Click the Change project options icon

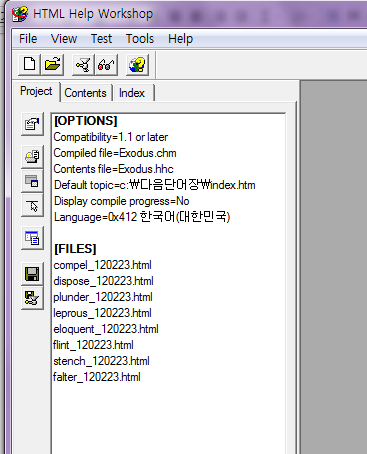[32, 124]
